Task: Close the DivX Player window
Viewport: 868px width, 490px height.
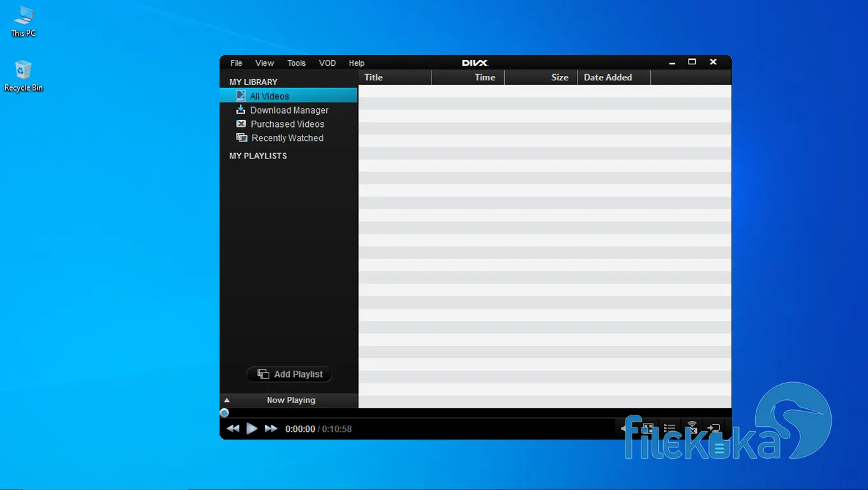Action: click(714, 62)
